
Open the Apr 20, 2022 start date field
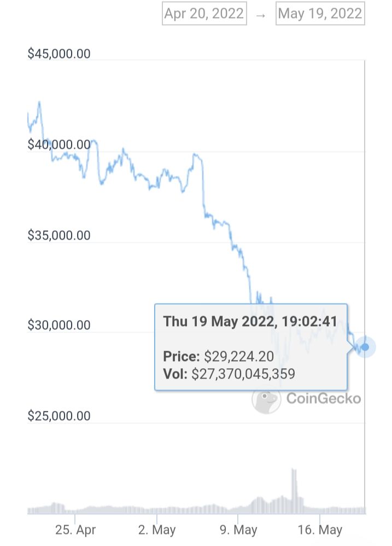204,14
